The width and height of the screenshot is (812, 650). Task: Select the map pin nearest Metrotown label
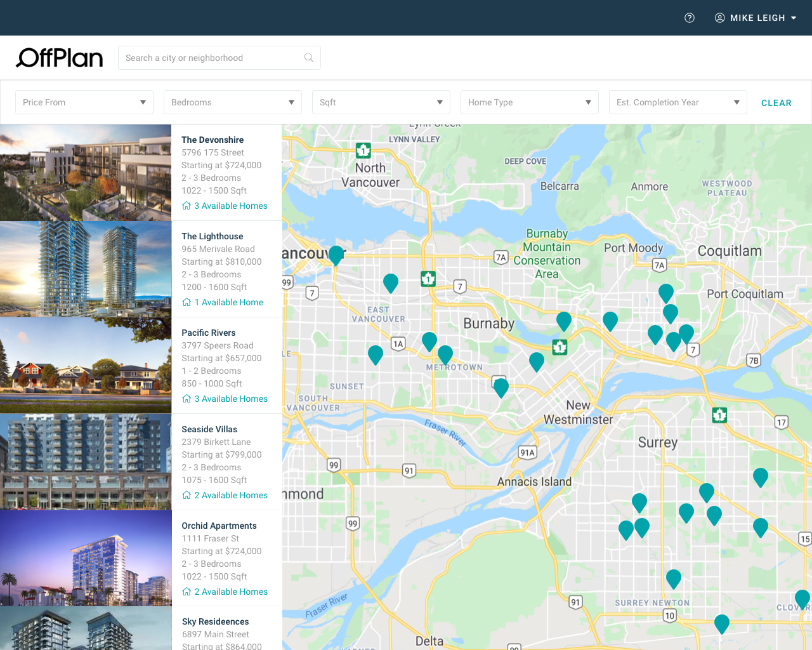click(x=445, y=354)
